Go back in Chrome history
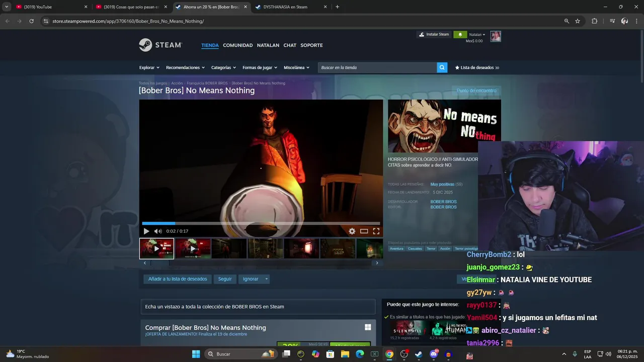Screen dimensions: 644x362 click(7, 21)
